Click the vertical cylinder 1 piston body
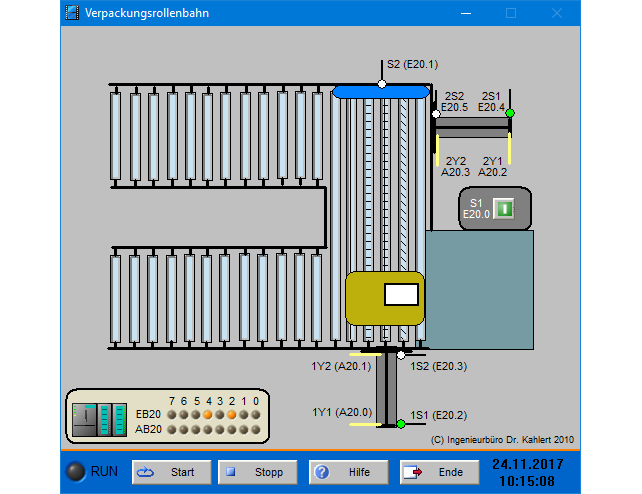The image size is (642, 494). (387, 389)
